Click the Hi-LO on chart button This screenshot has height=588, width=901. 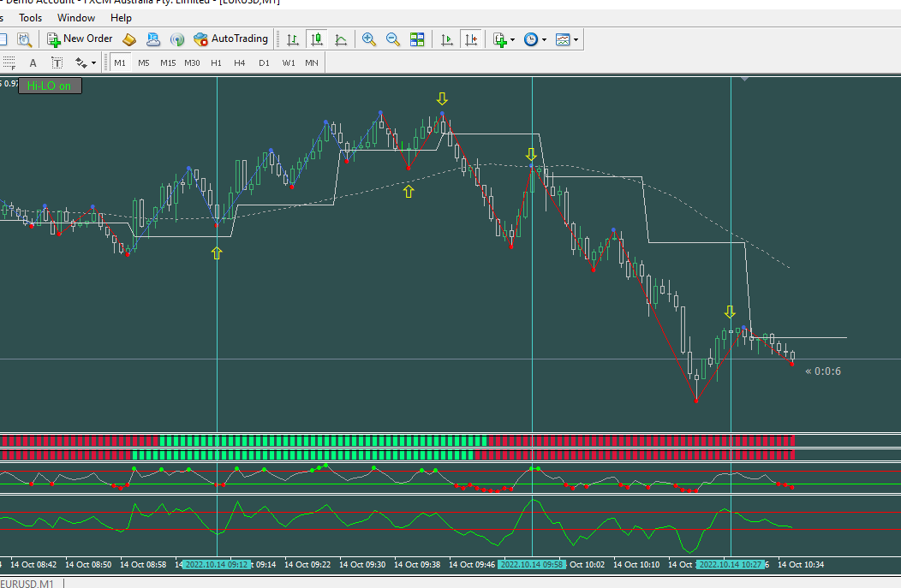coord(50,86)
